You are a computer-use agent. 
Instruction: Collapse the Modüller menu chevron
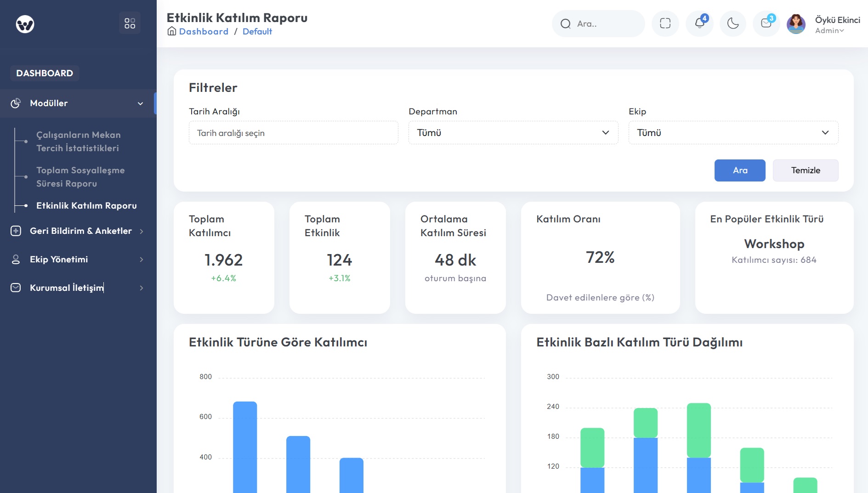pos(141,103)
